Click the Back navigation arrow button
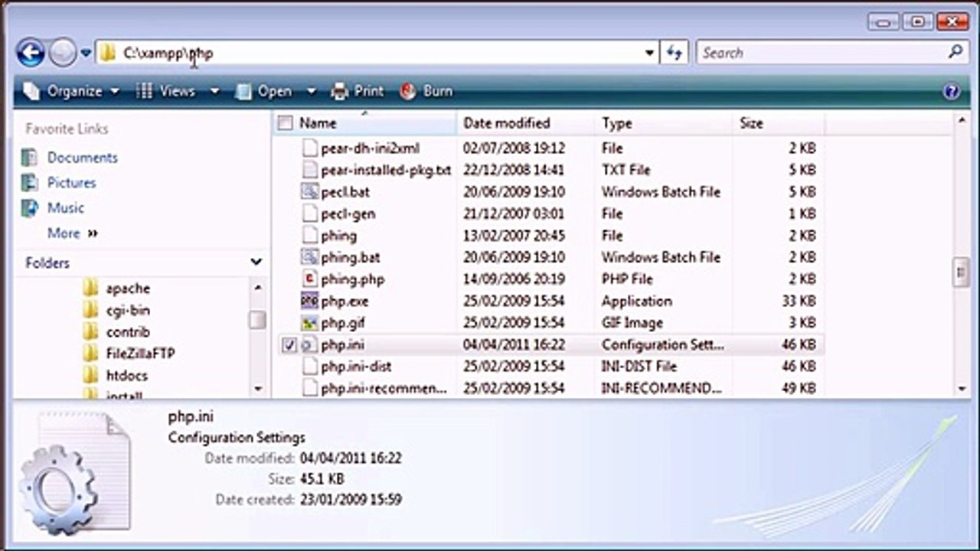 (x=30, y=53)
